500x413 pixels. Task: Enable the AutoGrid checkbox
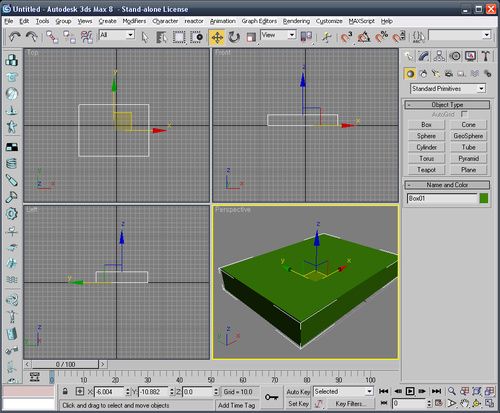(x=464, y=114)
